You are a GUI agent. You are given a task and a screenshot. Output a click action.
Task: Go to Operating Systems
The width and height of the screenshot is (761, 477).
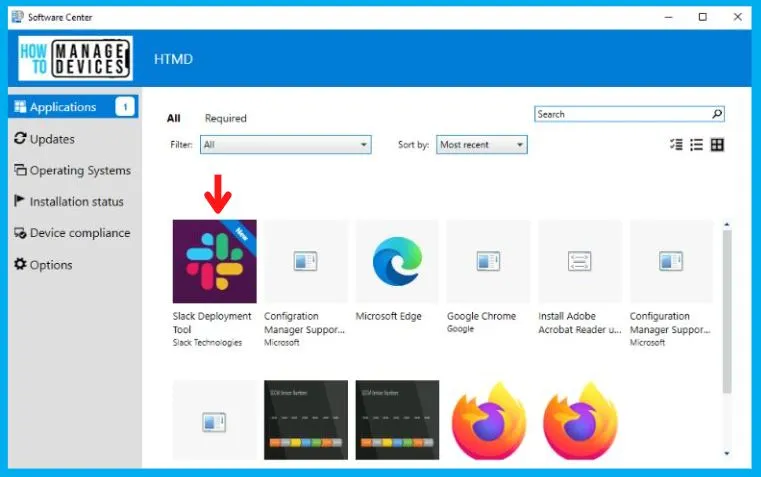73,170
